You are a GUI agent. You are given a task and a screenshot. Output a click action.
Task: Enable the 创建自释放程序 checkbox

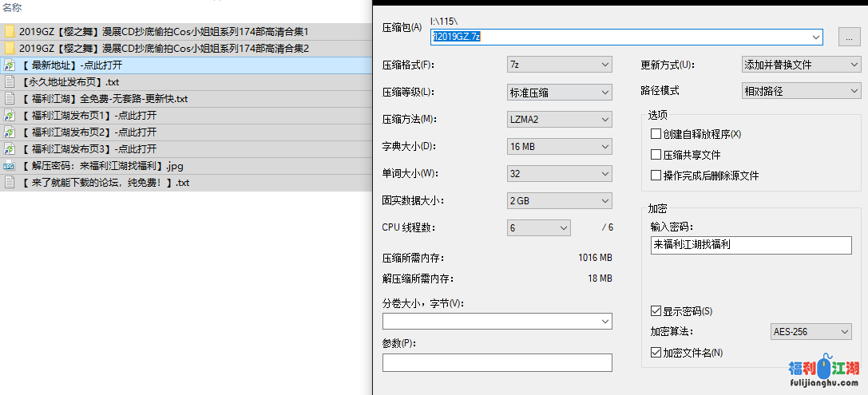pos(656,134)
